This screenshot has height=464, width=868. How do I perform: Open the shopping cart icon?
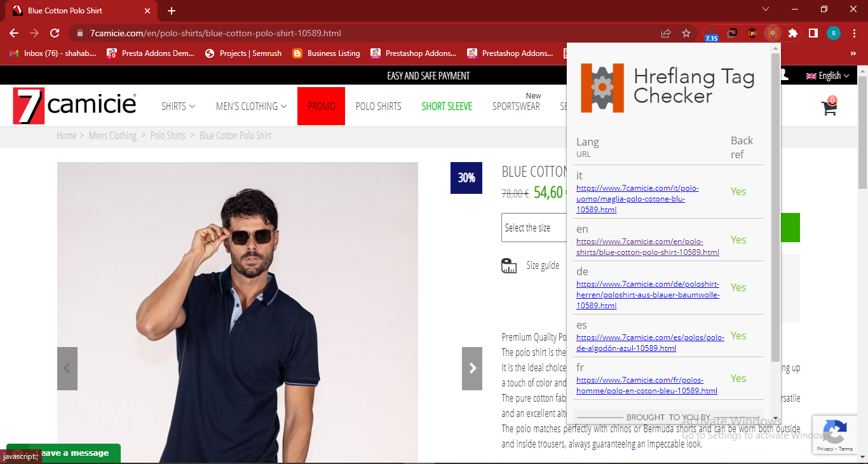829,107
